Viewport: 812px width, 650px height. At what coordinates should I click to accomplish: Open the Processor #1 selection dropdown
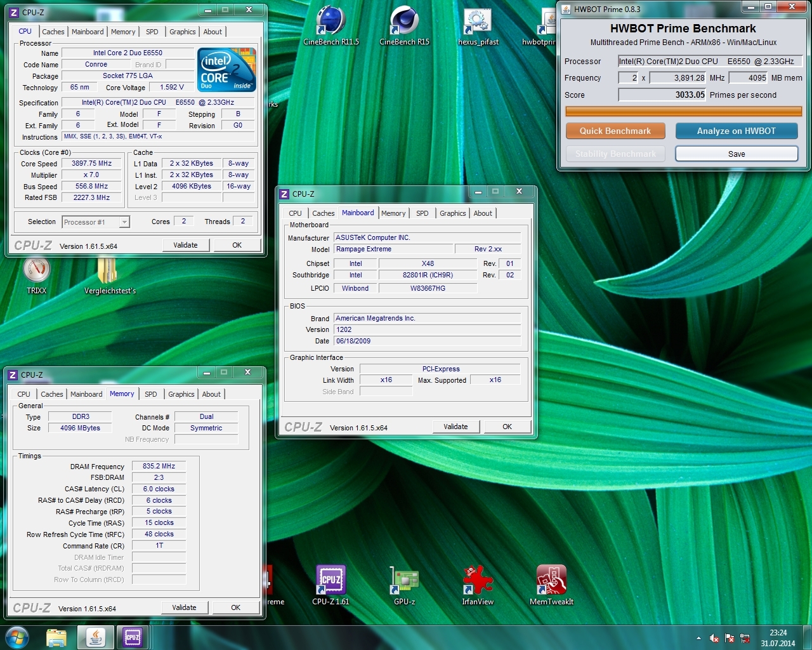point(96,222)
